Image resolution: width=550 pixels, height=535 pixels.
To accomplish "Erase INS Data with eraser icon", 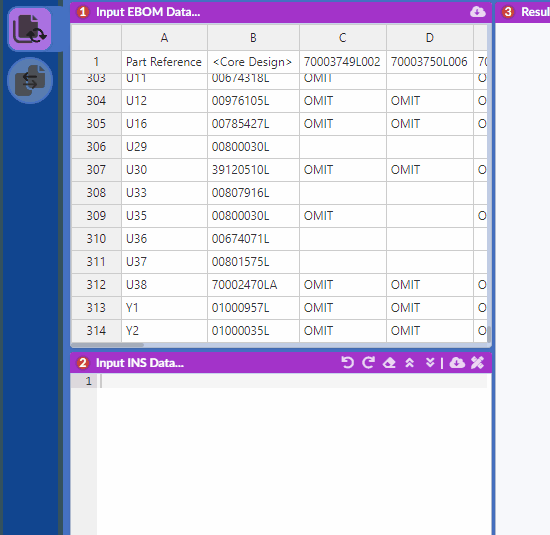I will (389, 362).
